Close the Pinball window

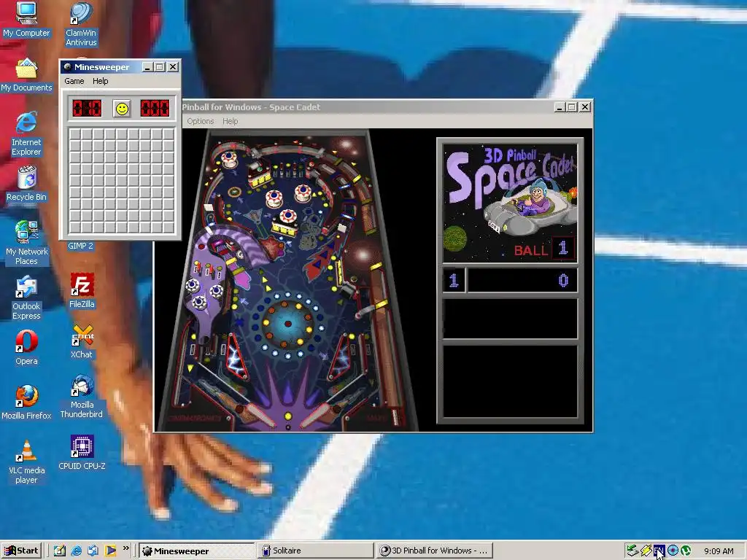(585, 107)
